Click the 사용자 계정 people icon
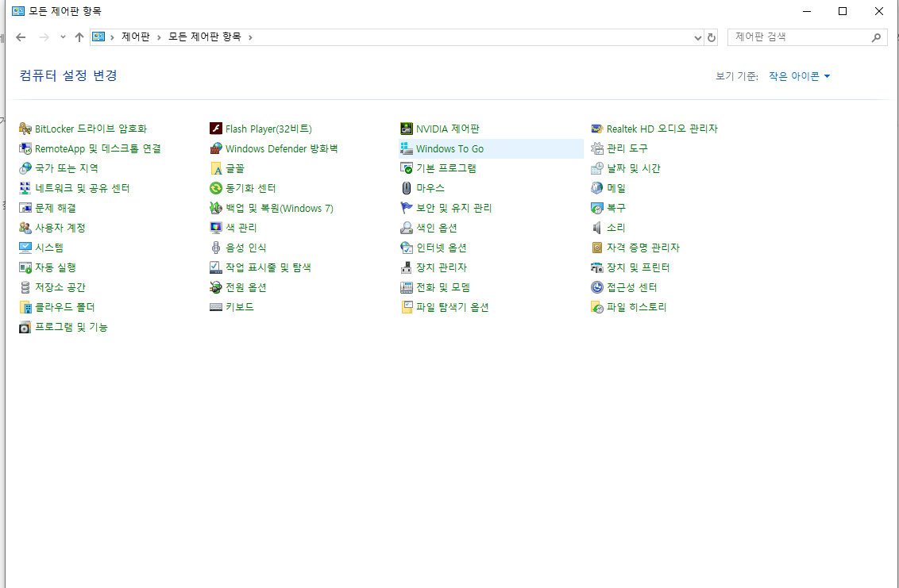Viewport: 899px width, 588px height. pyautogui.click(x=25, y=228)
